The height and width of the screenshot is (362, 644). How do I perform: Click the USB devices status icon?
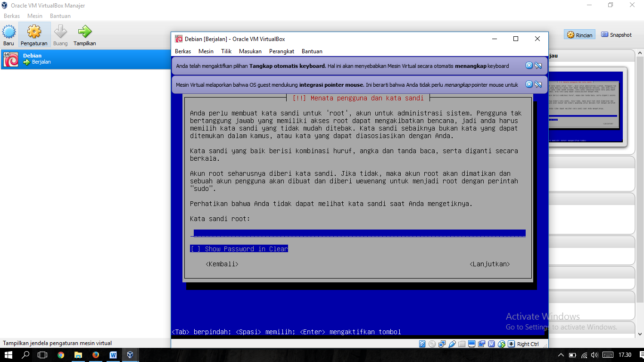click(x=452, y=344)
